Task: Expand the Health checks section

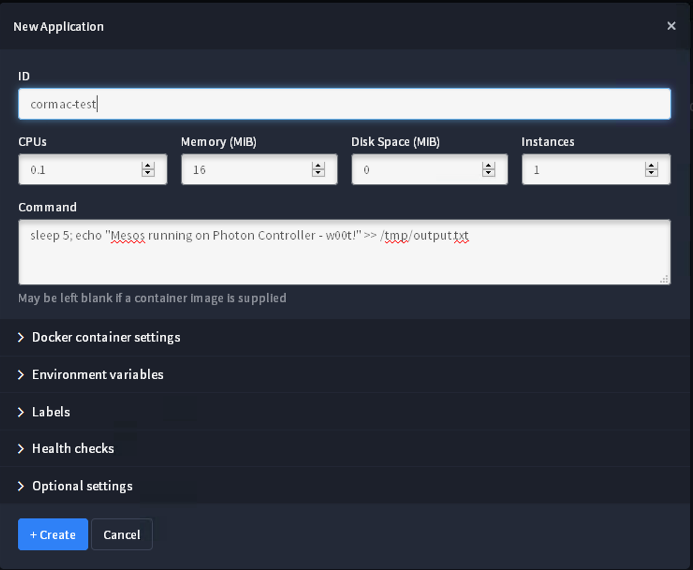Action: [x=72, y=448]
